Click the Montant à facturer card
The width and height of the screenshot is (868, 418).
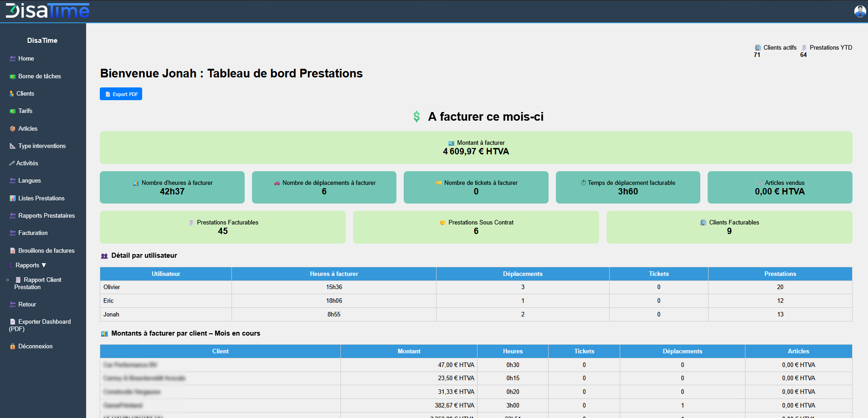[x=476, y=148]
